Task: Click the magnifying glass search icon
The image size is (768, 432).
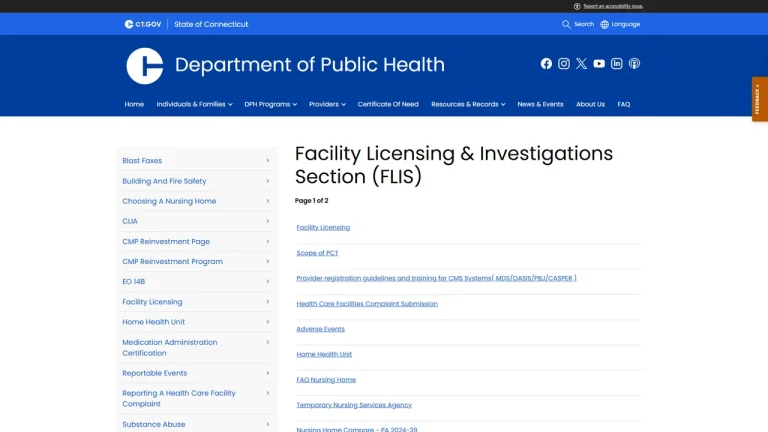Action: [566, 24]
